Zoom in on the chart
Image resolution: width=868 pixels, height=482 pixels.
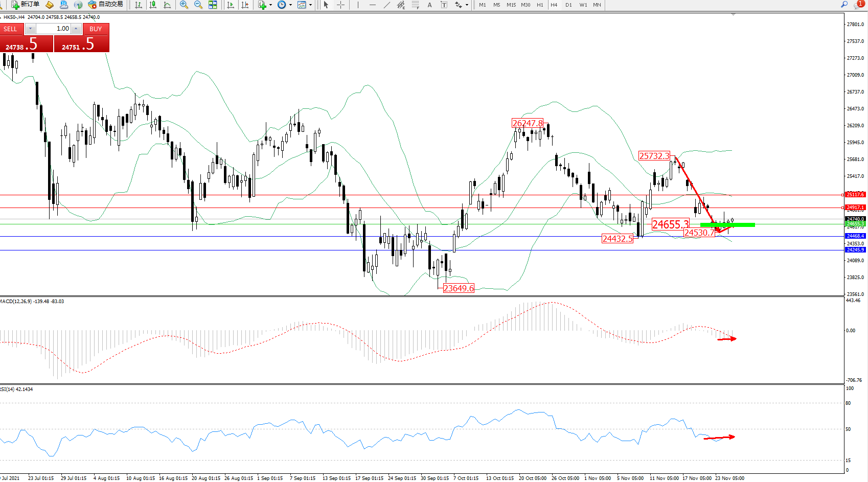click(x=184, y=5)
